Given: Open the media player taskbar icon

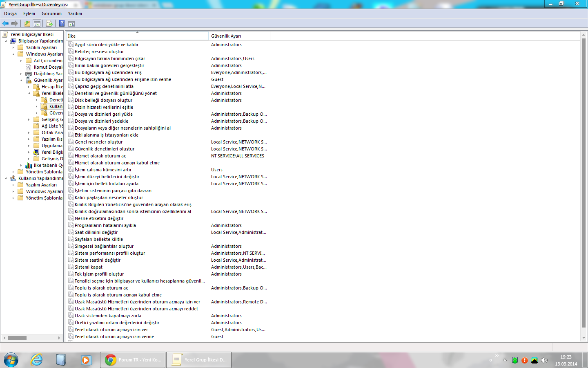Looking at the screenshot, I should point(86,360).
